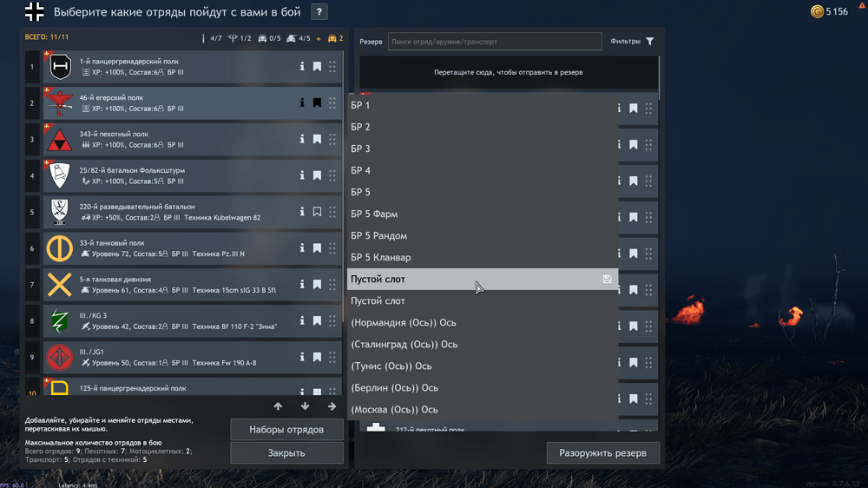Send squad to reserve with right arrow
This screenshot has height=488, width=868.
click(332, 406)
